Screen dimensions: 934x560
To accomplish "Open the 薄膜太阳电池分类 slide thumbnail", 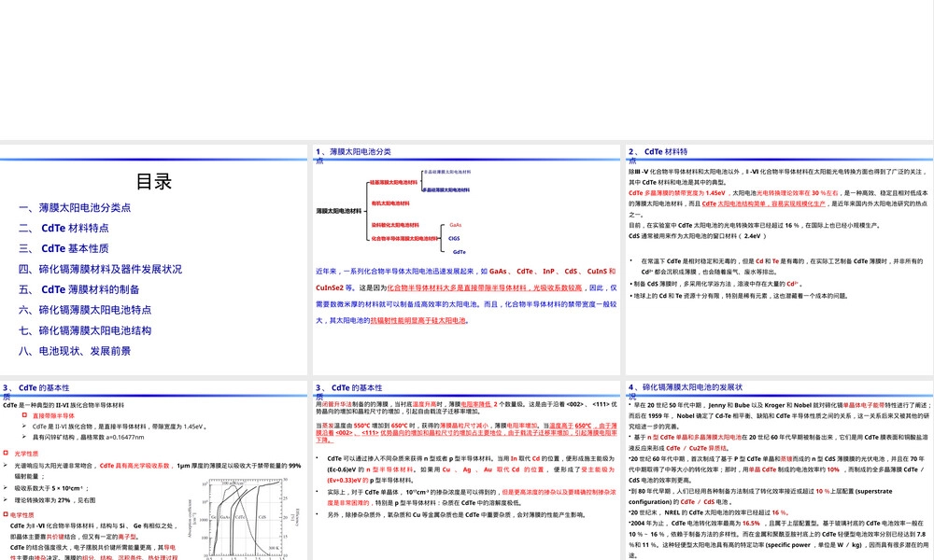I will [466, 260].
